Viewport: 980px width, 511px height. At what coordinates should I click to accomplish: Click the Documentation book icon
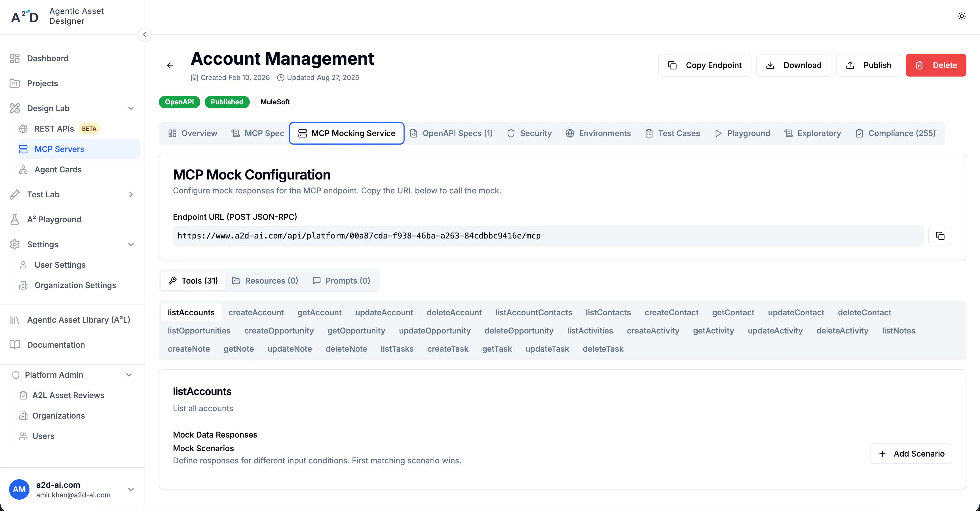(14, 345)
